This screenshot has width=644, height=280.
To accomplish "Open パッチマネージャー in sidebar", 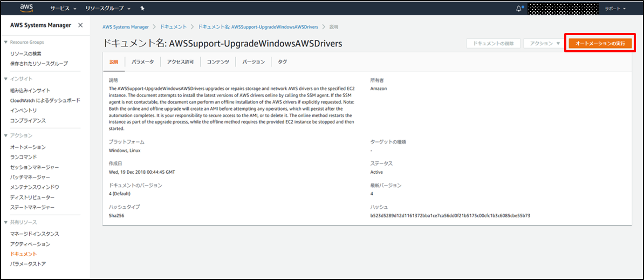I will pyautogui.click(x=30, y=177).
